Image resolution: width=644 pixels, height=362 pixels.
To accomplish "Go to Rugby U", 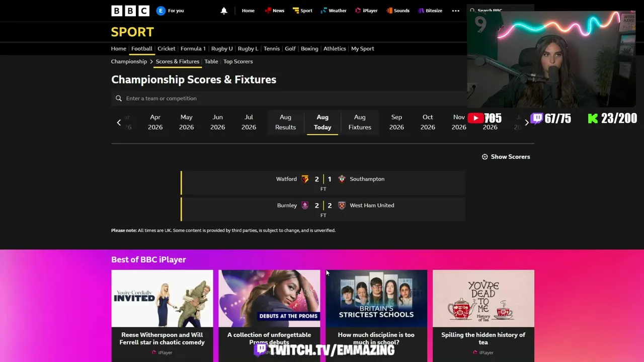I will pos(222,49).
